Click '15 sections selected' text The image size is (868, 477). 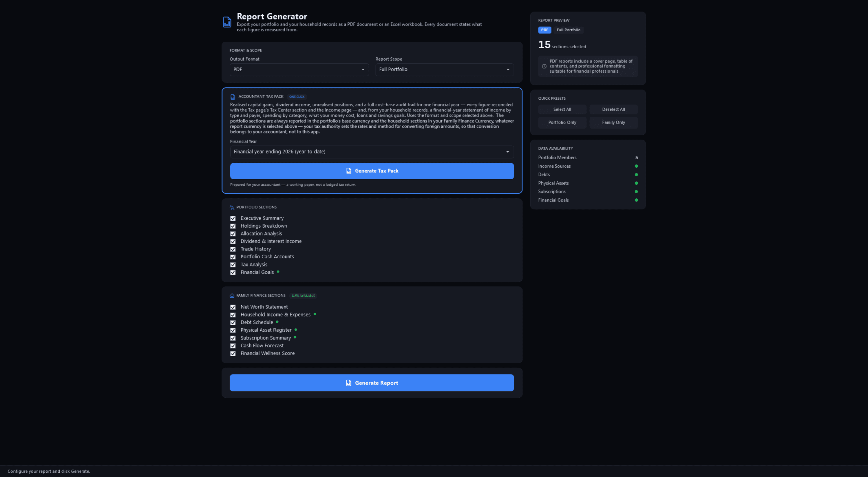click(x=562, y=45)
